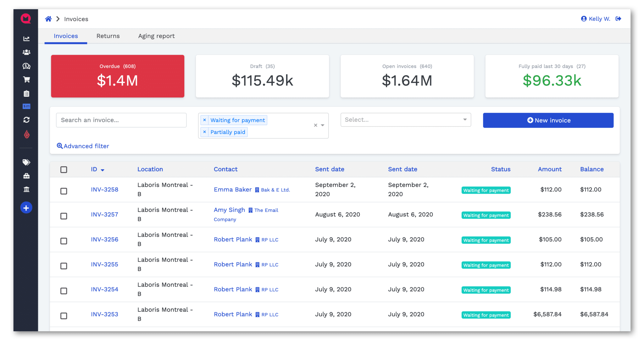This screenshot has height=347, width=644.
Task: Toggle the ID column sort arrow
Action: 102,169
